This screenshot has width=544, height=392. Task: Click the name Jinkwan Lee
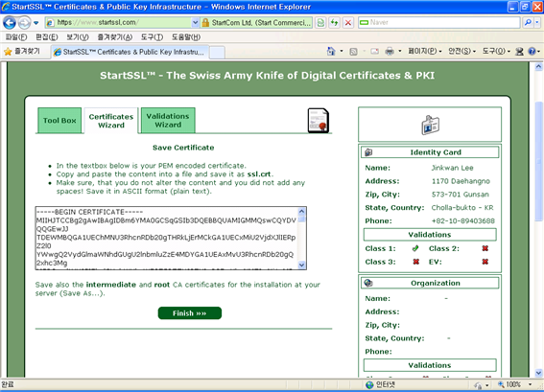[x=453, y=168]
